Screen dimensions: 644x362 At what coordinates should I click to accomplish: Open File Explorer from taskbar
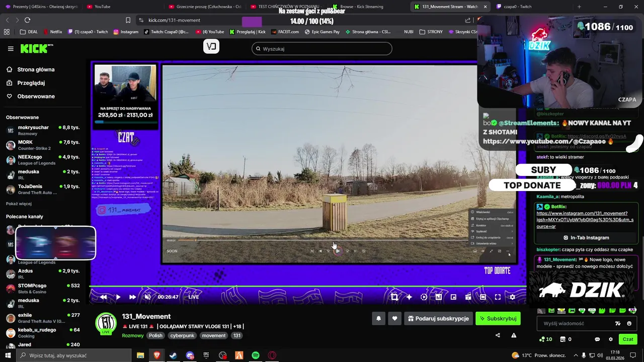(140, 355)
